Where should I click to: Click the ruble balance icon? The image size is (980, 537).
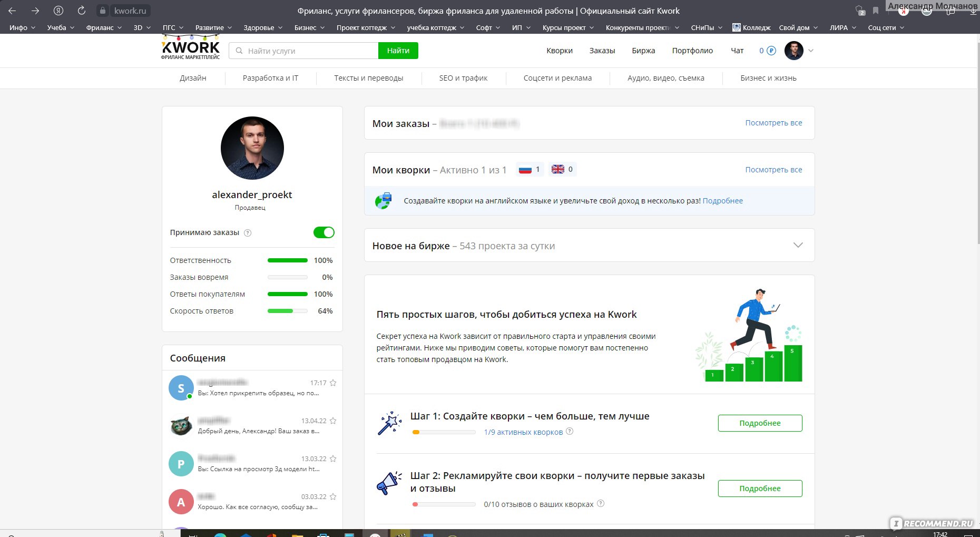tap(771, 51)
